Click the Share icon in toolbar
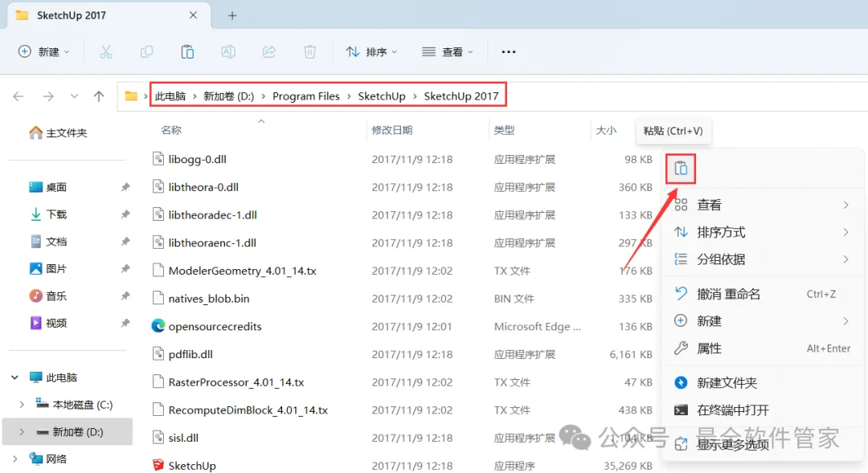 [269, 52]
